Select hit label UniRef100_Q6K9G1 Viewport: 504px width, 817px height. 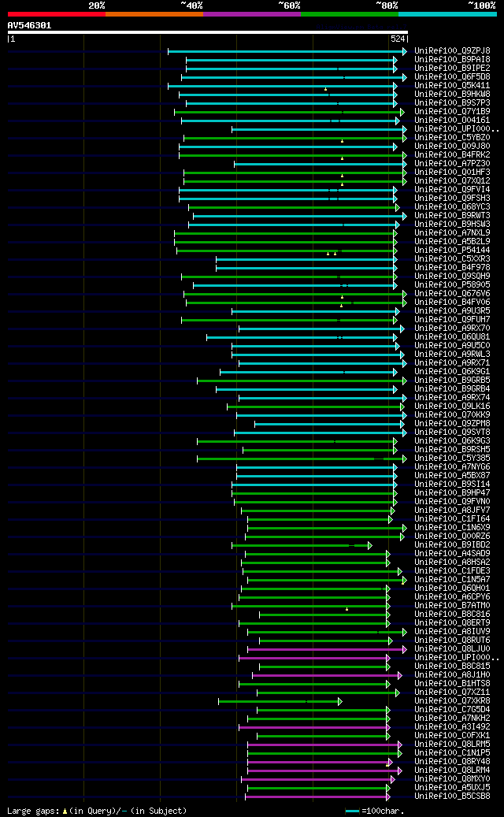click(x=452, y=371)
